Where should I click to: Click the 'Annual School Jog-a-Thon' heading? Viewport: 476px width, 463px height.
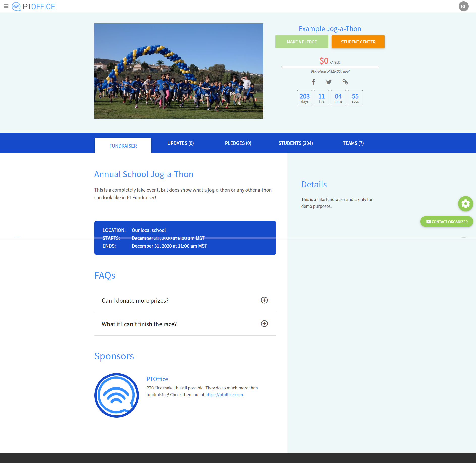click(144, 174)
